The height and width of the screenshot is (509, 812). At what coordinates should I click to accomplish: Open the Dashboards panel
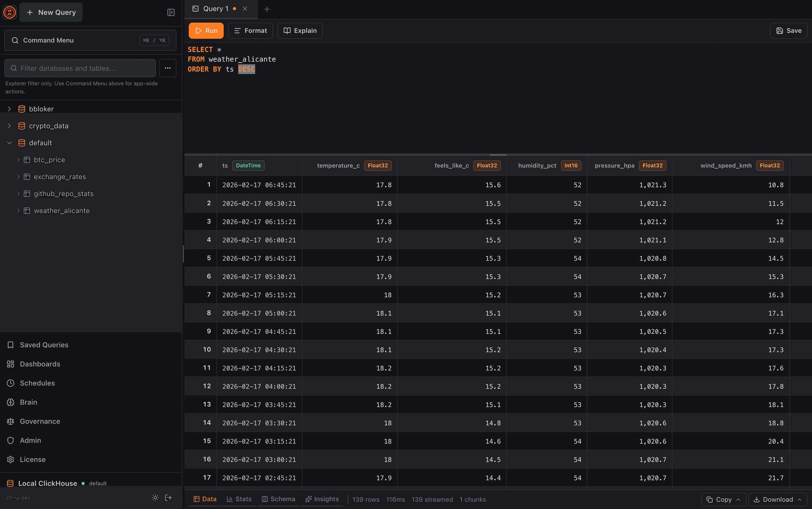pos(40,364)
